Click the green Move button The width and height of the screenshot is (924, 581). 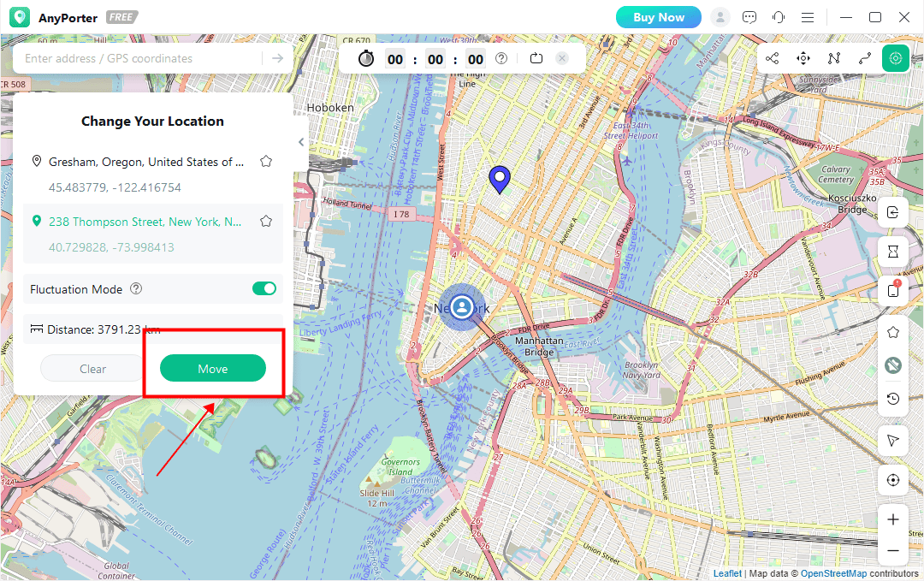pos(213,368)
